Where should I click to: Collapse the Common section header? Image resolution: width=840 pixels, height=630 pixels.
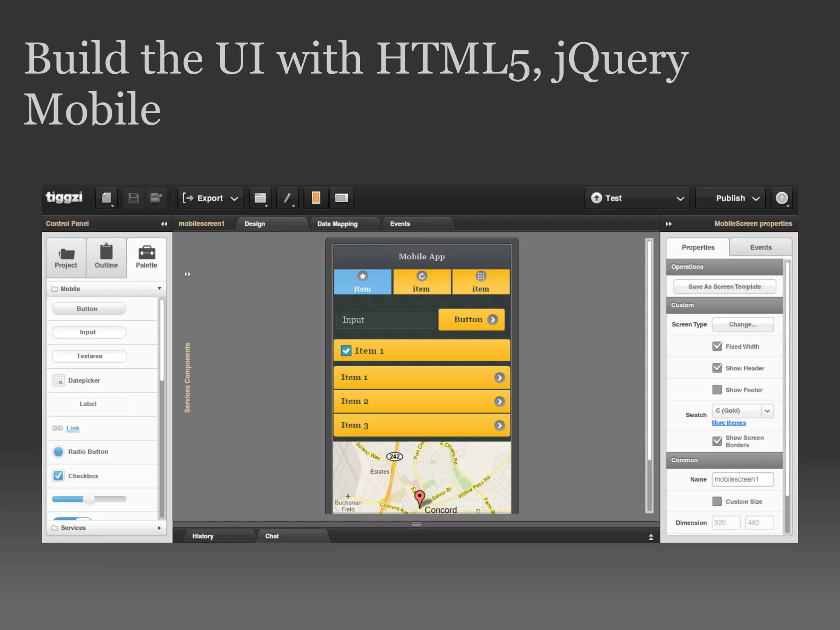pos(724,460)
